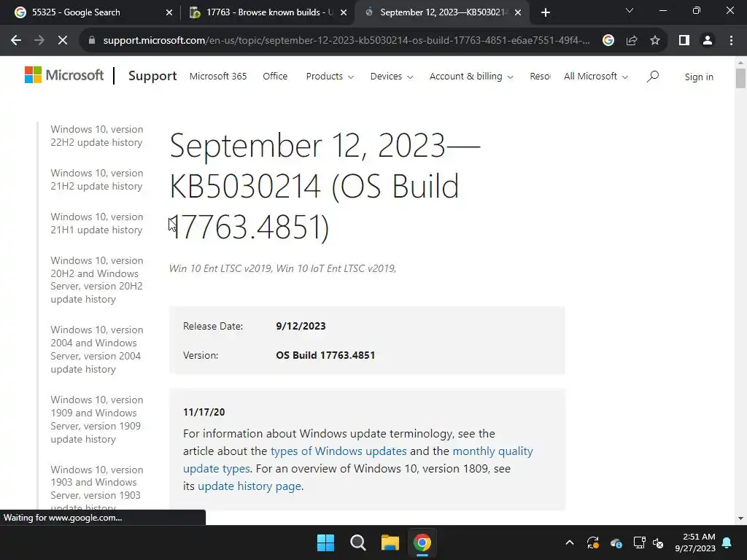Click the OneDrive cloud tray icon

click(x=616, y=542)
